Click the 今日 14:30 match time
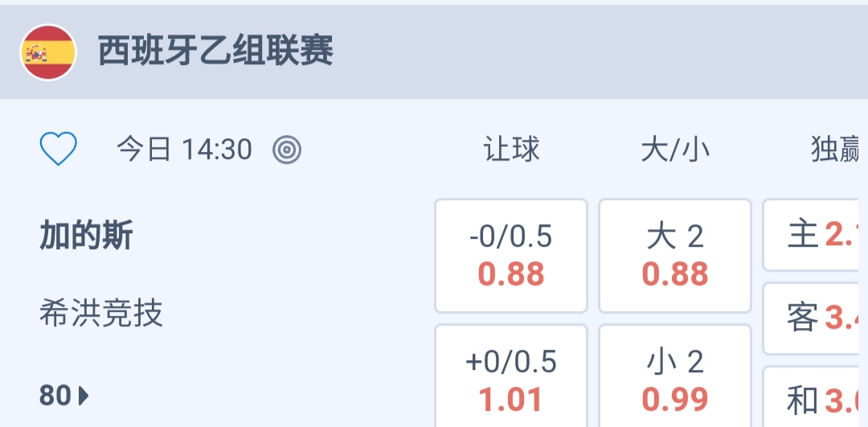The width and height of the screenshot is (868, 427). [x=184, y=150]
